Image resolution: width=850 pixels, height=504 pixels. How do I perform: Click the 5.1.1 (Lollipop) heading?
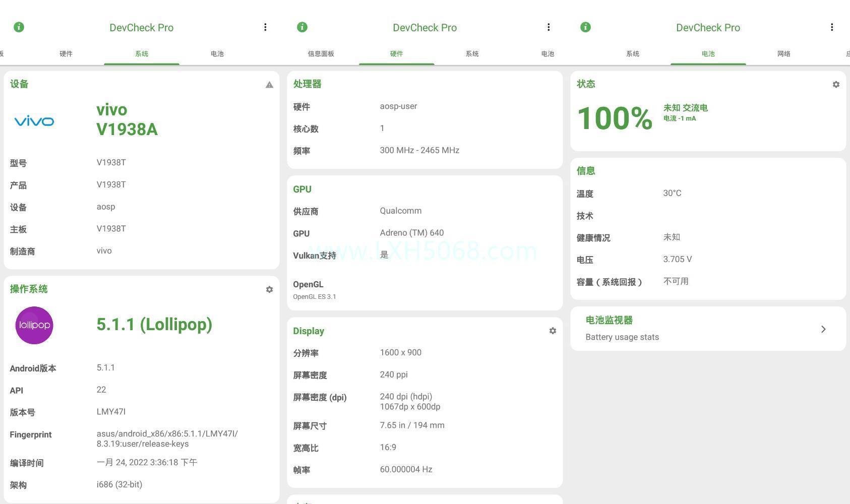point(154,325)
